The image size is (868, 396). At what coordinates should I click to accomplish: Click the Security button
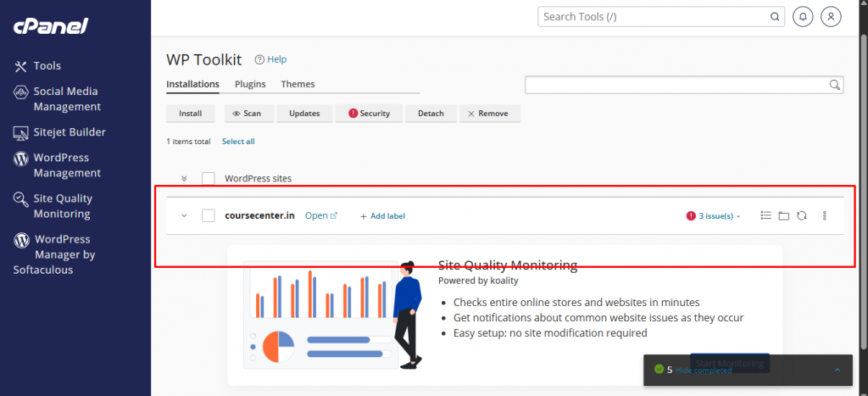pos(370,113)
